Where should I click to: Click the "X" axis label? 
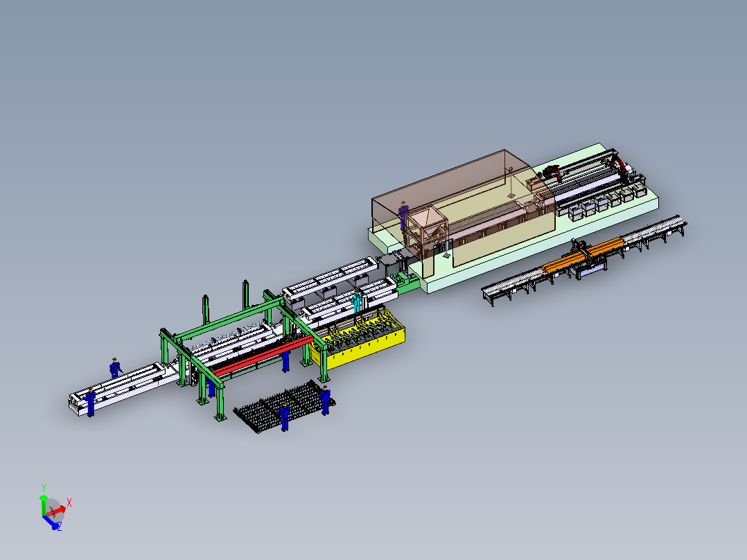69,502
